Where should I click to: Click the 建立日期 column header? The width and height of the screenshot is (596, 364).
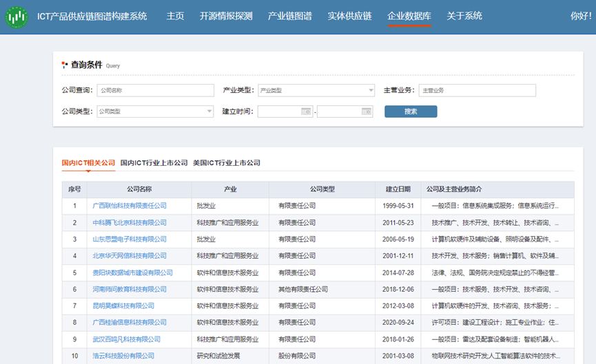[x=398, y=189]
